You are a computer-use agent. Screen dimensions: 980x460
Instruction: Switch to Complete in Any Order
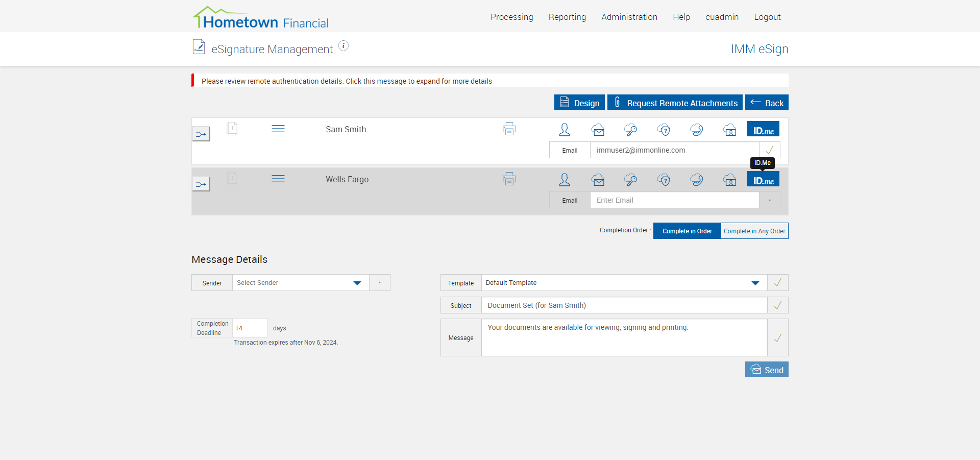(754, 231)
